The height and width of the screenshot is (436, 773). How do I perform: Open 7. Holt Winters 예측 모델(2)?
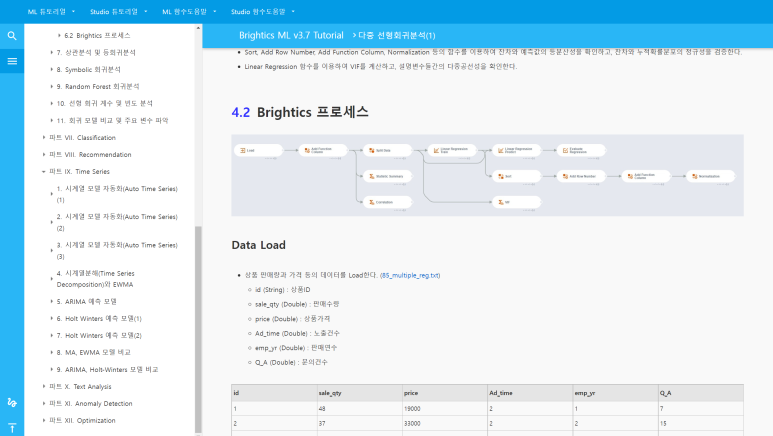99,335
